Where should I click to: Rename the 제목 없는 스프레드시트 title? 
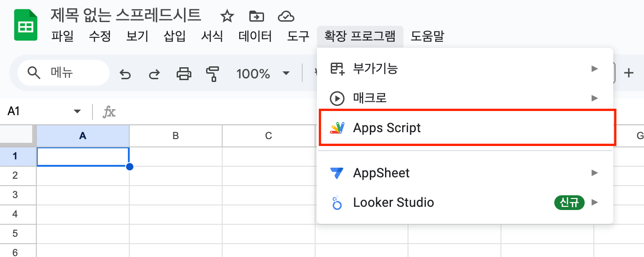[126, 15]
